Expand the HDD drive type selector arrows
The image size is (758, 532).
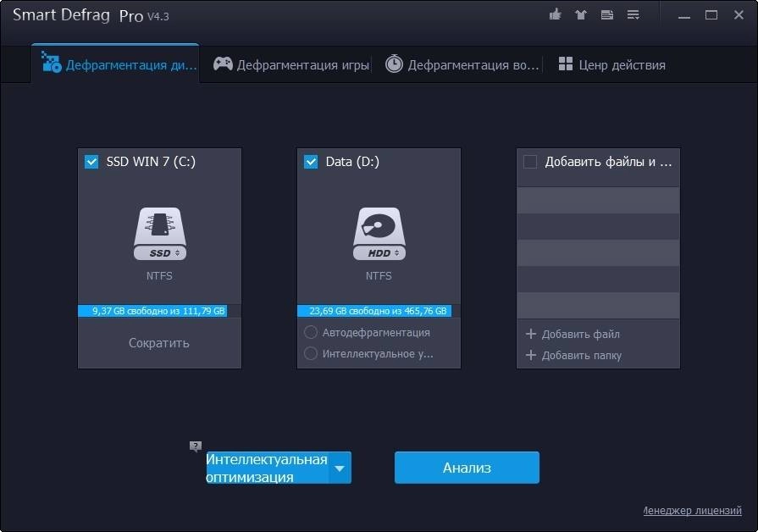coord(396,253)
